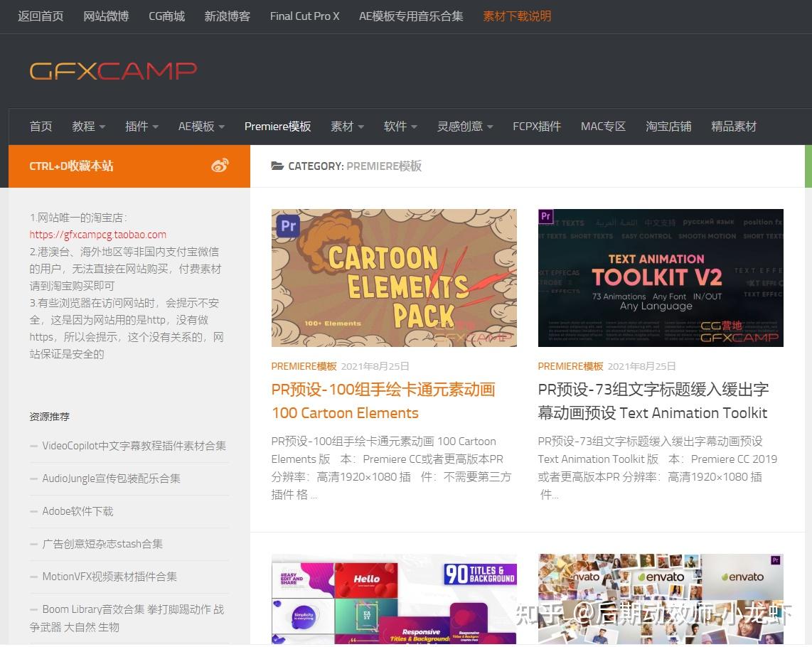Click the Weibo icon beside CTRL+D收藏本站

coord(220,165)
